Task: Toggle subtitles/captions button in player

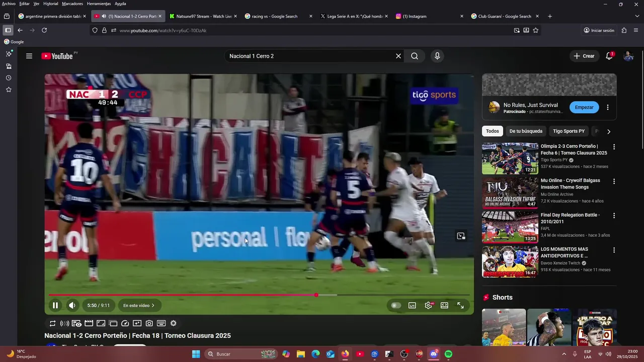Action: pos(412,305)
